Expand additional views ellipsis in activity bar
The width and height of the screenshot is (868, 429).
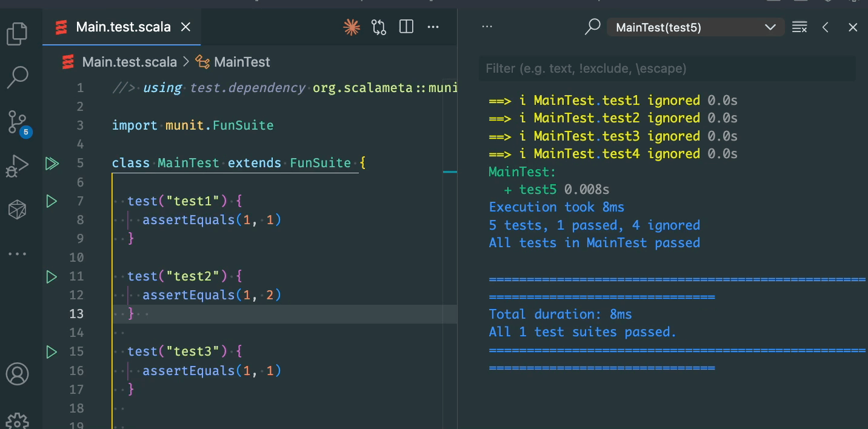[x=17, y=254]
